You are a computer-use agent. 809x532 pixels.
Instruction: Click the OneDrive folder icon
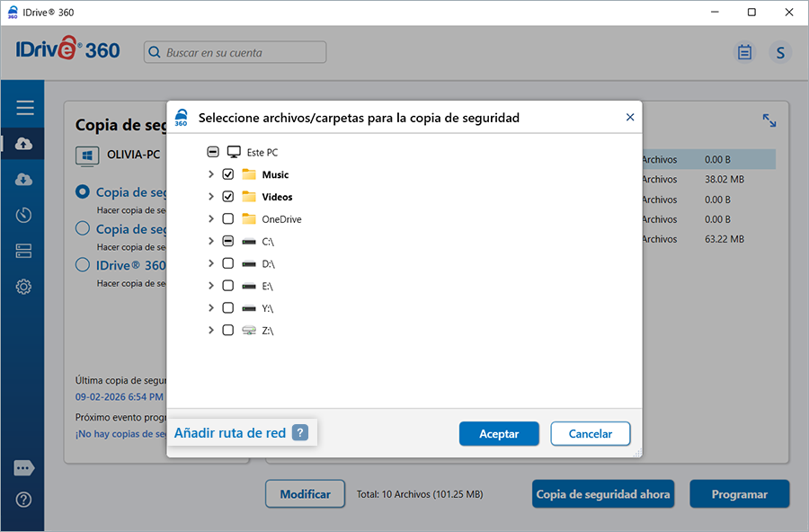pyautogui.click(x=249, y=218)
